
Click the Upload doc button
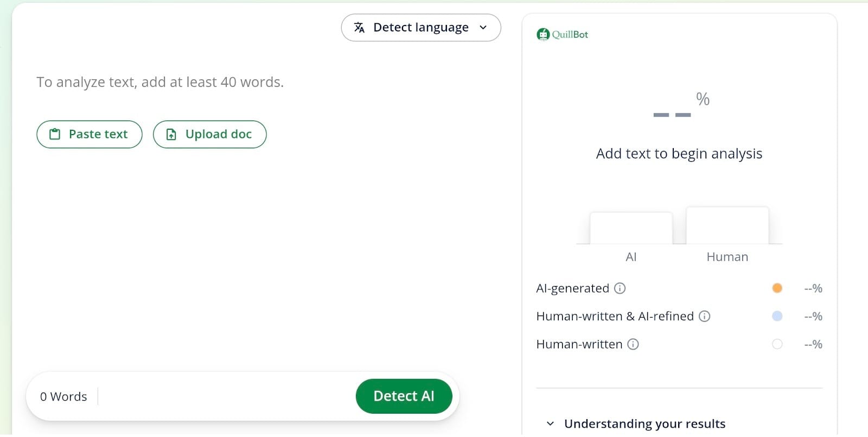[x=209, y=134]
